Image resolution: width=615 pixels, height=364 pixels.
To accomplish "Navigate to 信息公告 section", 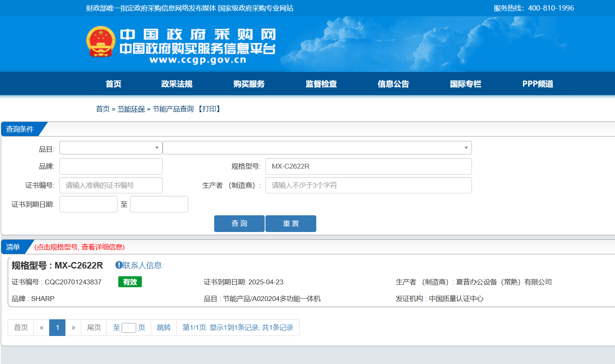I will click(x=393, y=84).
